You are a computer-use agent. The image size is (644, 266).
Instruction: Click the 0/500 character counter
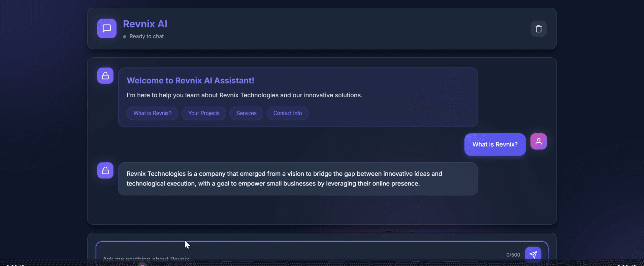[512, 255]
